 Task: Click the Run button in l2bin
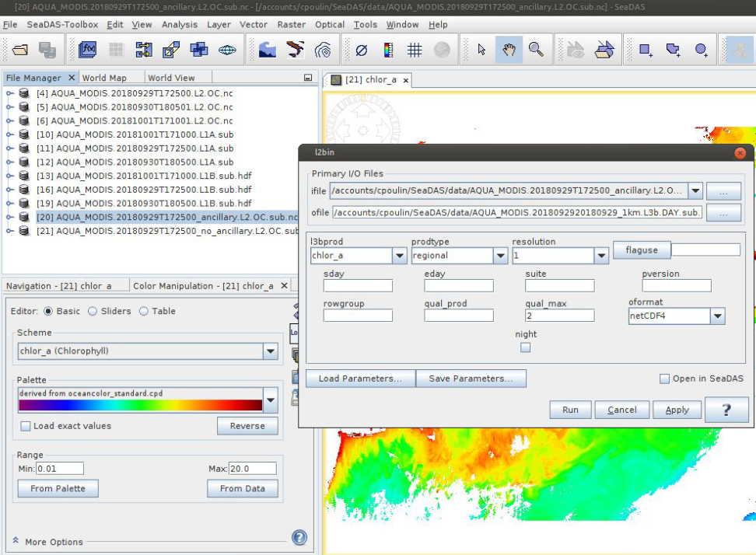point(570,410)
